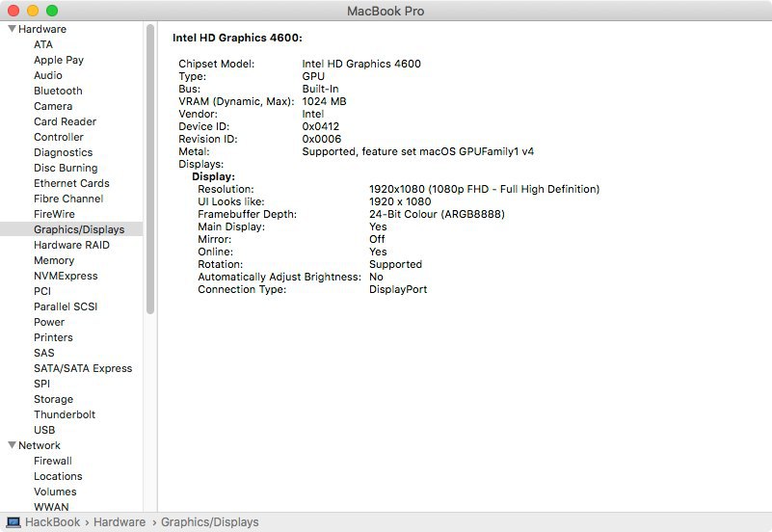The height and width of the screenshot is (532, 772).
Task: Select PCI in sidebar
Action: 42,291
